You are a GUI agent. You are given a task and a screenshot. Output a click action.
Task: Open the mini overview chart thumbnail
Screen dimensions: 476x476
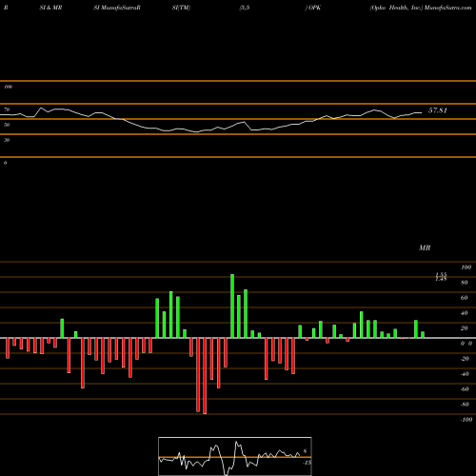point(235,456)
